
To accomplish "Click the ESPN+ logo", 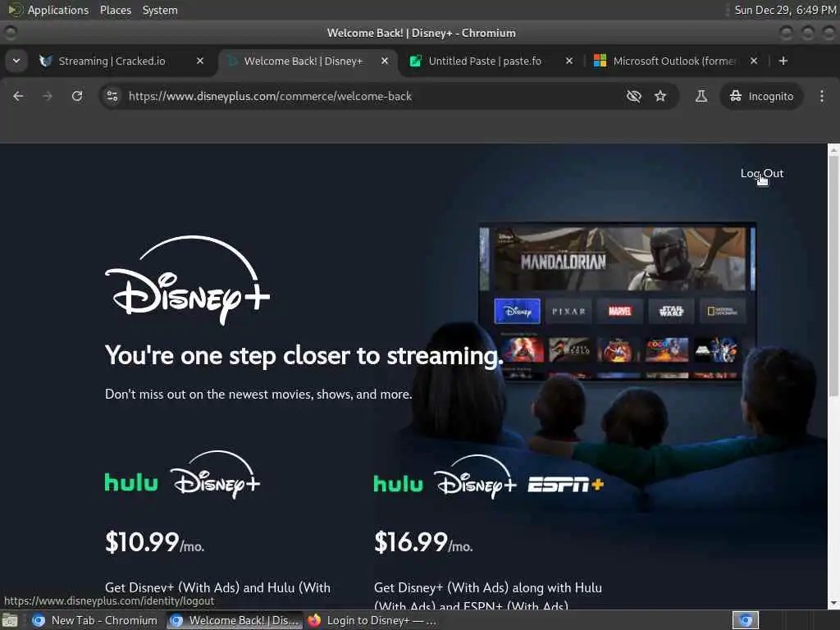I will [566, 485].
